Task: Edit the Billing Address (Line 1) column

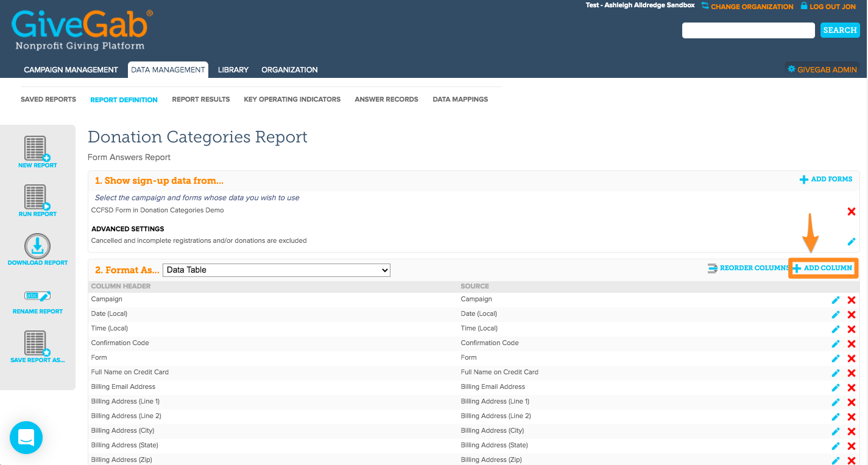Action: [836, 402]
